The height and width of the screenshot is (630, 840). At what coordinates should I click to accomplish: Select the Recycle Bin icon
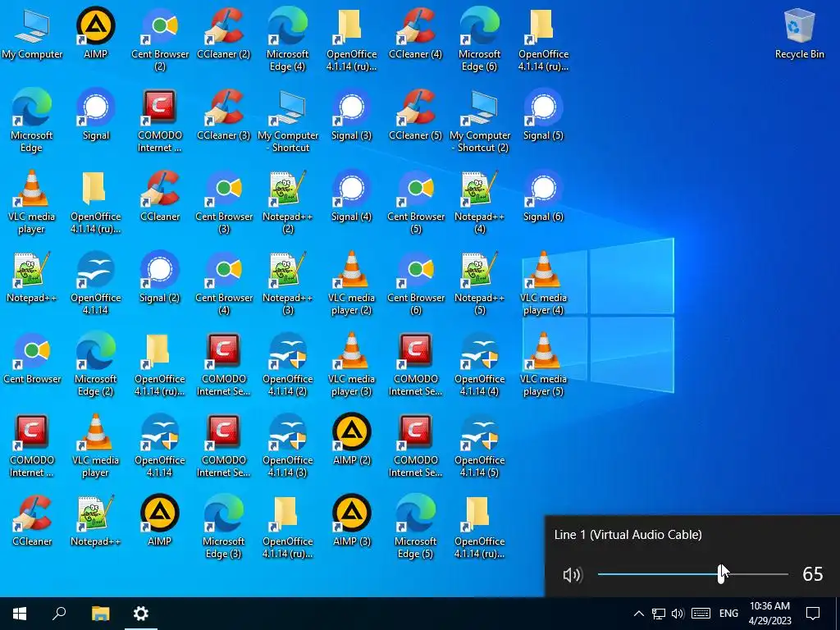coord(799,34)
